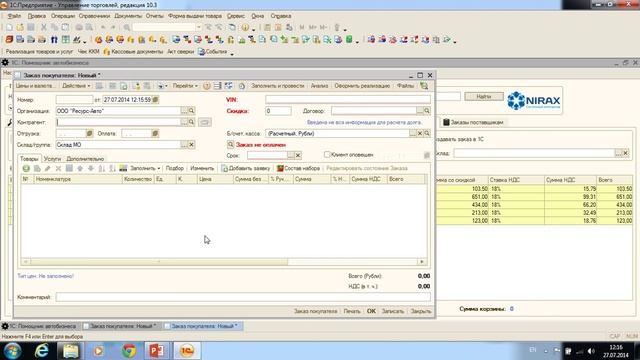
Task: Click the magnifier icon in Контрагент field
Action: 191,122
